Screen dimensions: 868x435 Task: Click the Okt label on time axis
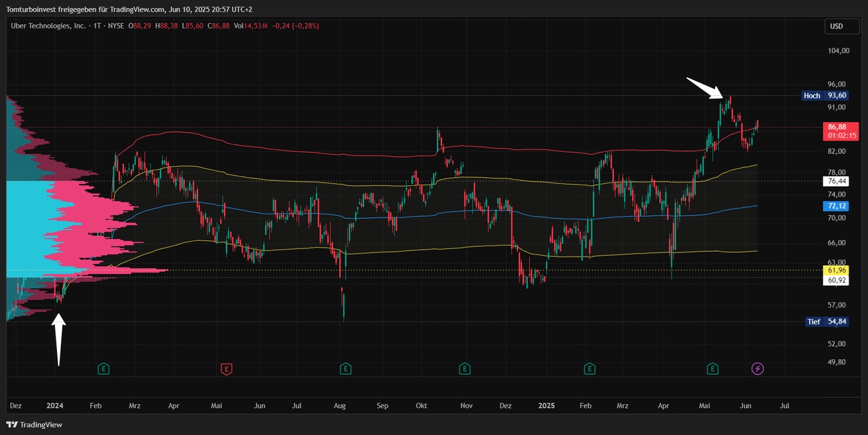tap(421, 406)
